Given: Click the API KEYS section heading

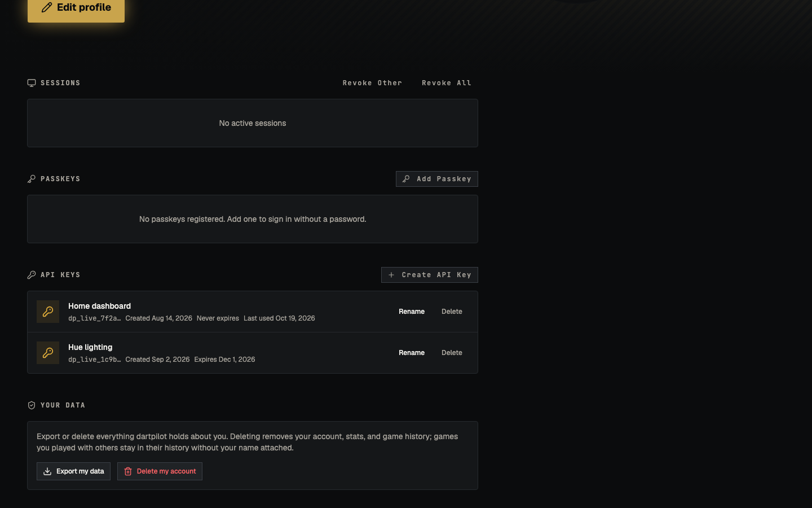Looking at the screenshot, I should [60, 275].
